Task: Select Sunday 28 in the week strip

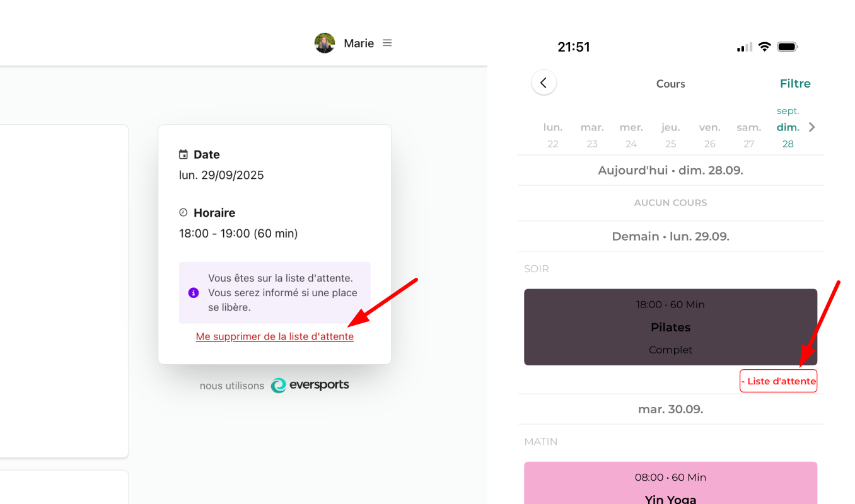Action: point(788,135)
